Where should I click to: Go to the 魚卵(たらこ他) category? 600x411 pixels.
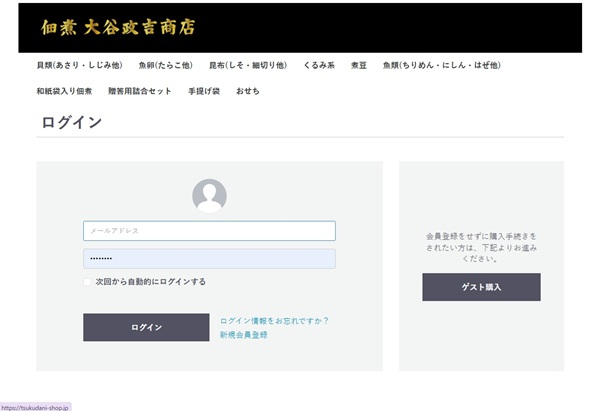click(x=165, y=66)
